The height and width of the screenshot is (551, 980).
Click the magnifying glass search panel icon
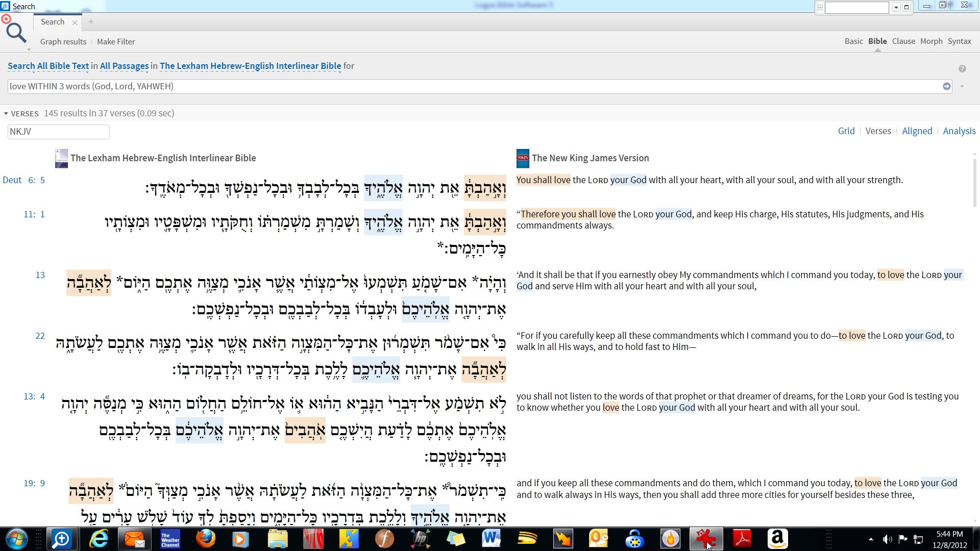[x=16, y=32]
